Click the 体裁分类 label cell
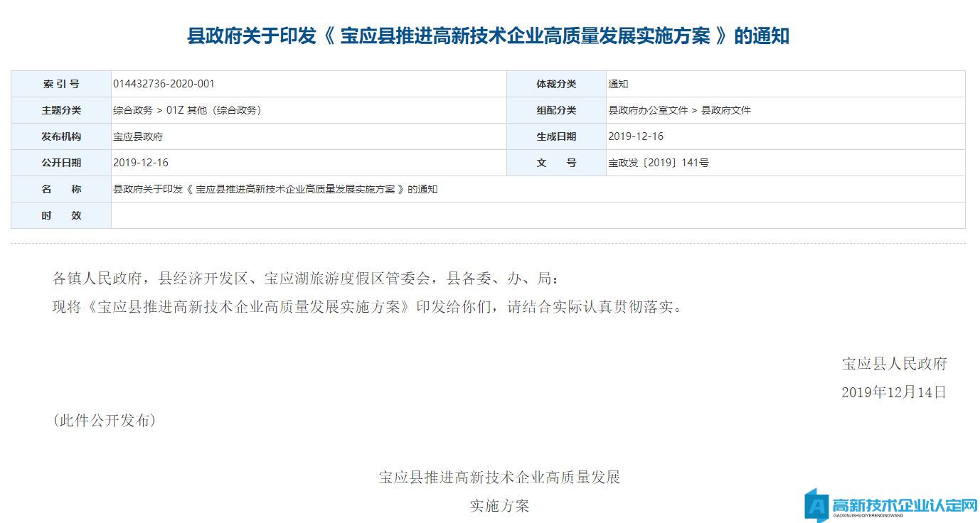This screenshot has height=523, width=980. pos(556,84)
